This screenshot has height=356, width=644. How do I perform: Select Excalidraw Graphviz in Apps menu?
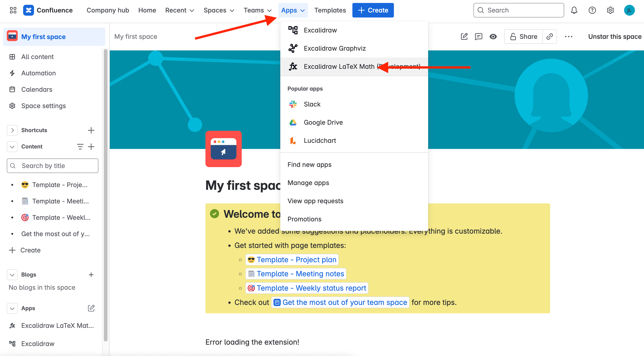(x=354, y=48)
